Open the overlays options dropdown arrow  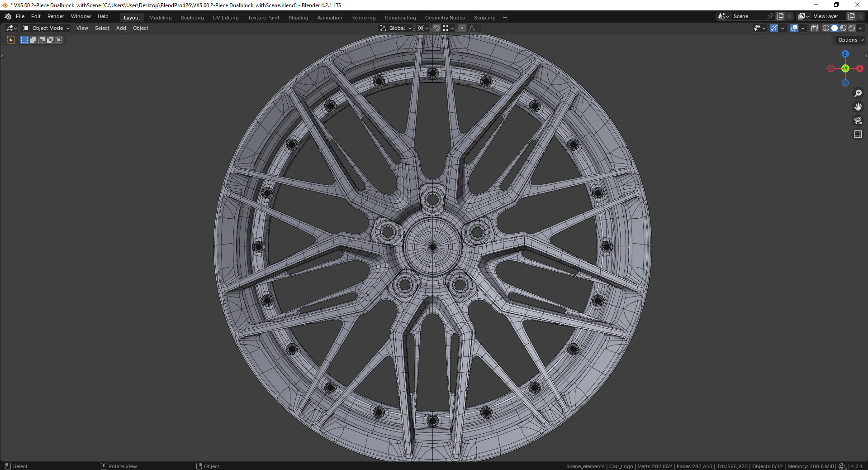[803, 28]
